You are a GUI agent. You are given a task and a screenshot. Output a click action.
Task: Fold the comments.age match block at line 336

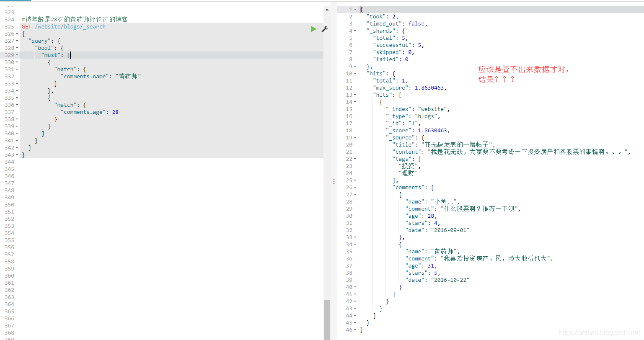17,105
